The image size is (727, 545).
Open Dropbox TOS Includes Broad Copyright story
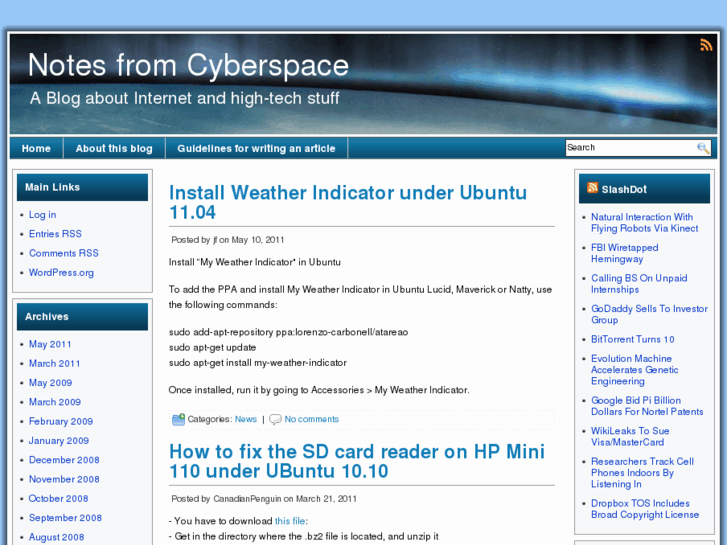644,509
